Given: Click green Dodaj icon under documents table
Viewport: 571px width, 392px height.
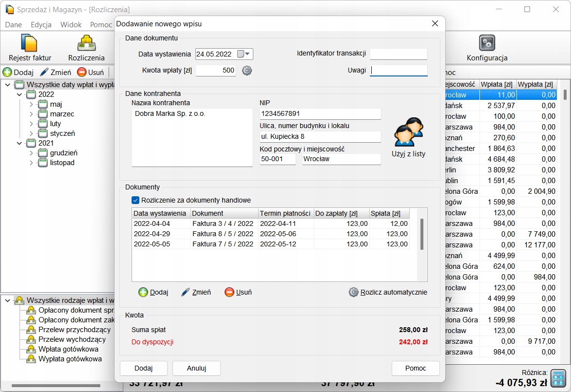Looking at the screenshot, I should [143, 292].
